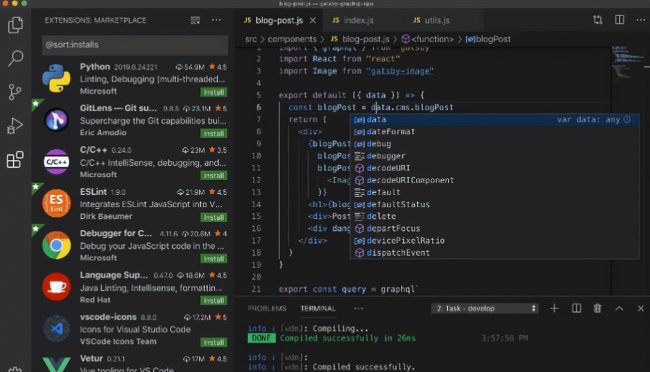
Task: Install the ESLint extension
Action: coord(214,217)
